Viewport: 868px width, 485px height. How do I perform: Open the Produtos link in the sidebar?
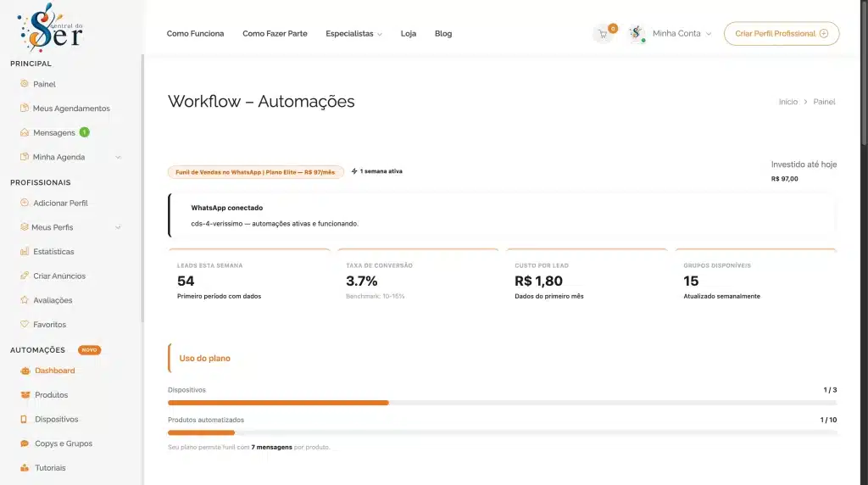52,395
